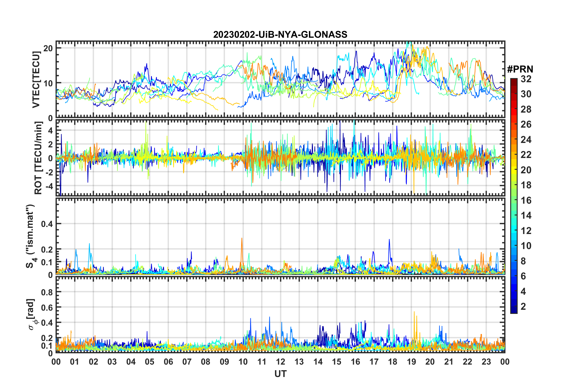Click colorbar tick label 28
The height and width of the screenshot is (392, 561).
tap(526, 109)
